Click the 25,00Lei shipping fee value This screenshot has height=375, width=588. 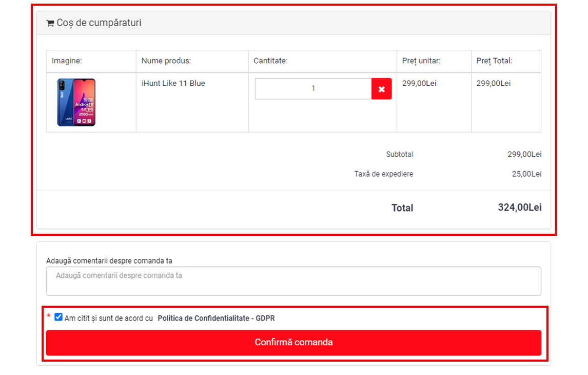click(x=526, y=174)
